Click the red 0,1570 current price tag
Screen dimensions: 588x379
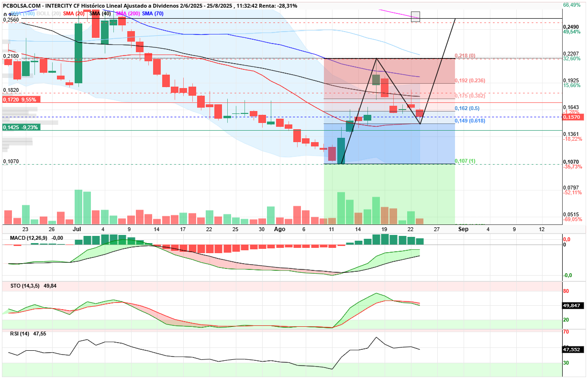pyautogui.click(x=573, y=117)
